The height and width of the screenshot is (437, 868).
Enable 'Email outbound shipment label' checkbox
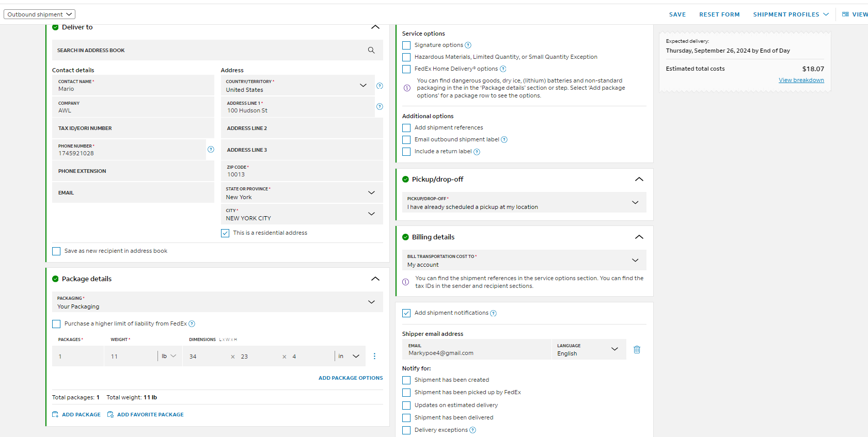(406, 140)
